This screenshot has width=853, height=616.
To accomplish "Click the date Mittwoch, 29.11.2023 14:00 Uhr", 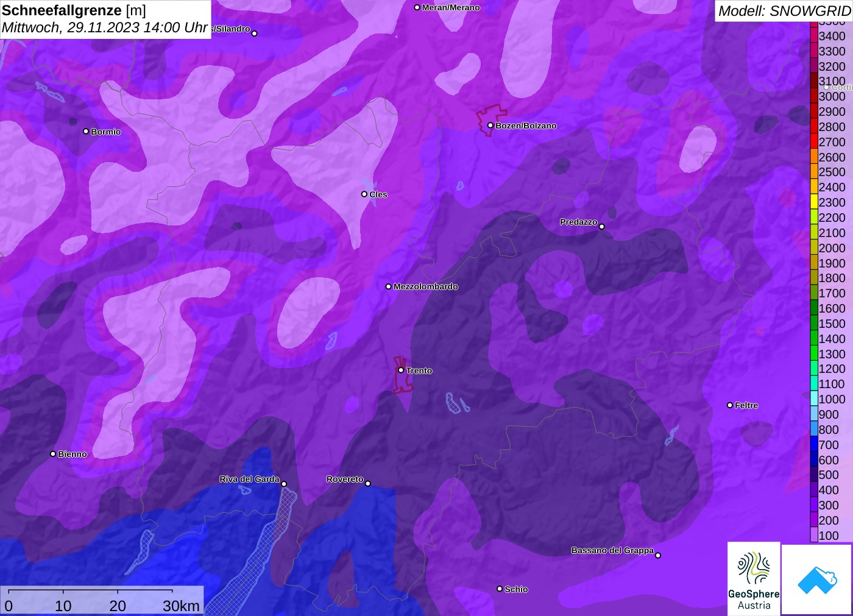I will (x=105, y=27).
